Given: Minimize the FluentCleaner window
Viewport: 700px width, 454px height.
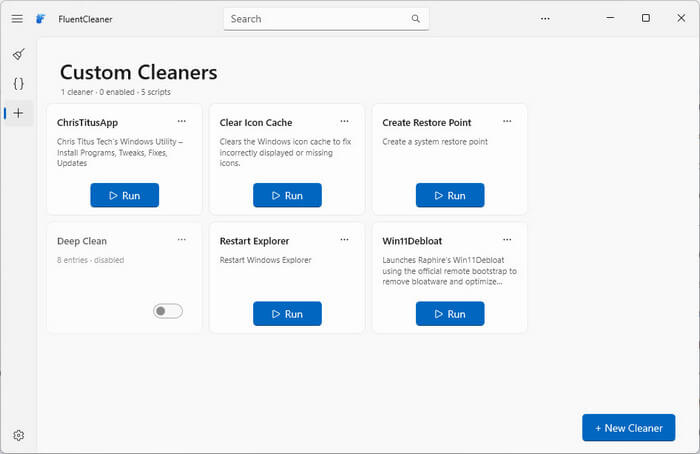Looking at the screenshot, I should [x=610, y=18].
